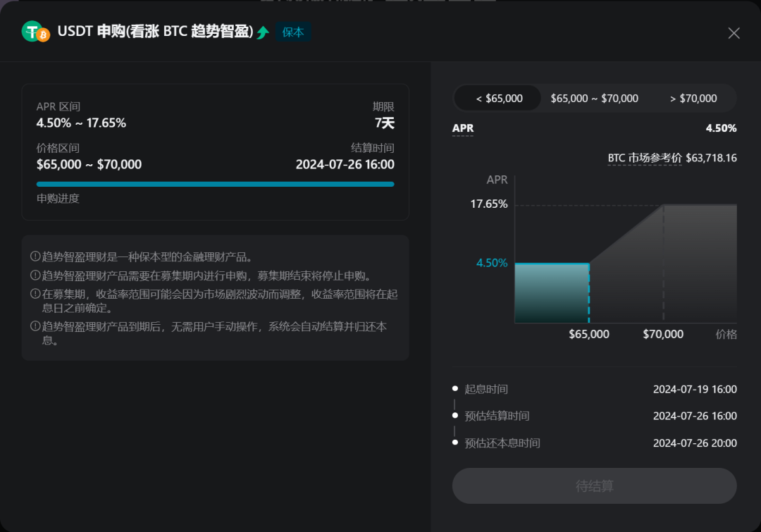Click the green upward trend arrow next to title

coord(261,32)
